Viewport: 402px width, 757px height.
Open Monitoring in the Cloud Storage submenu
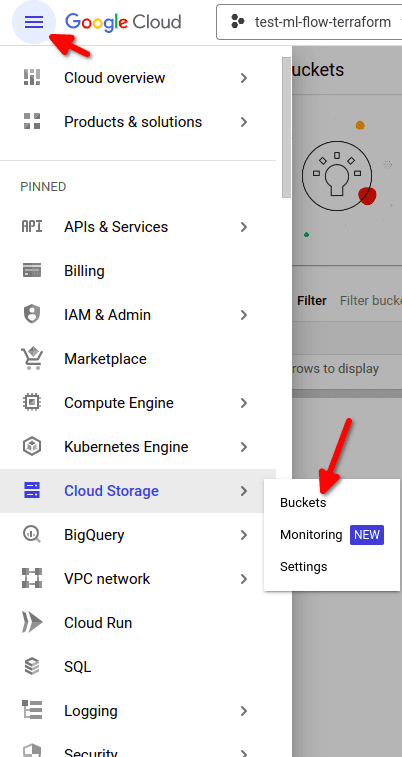pos(311,534)
